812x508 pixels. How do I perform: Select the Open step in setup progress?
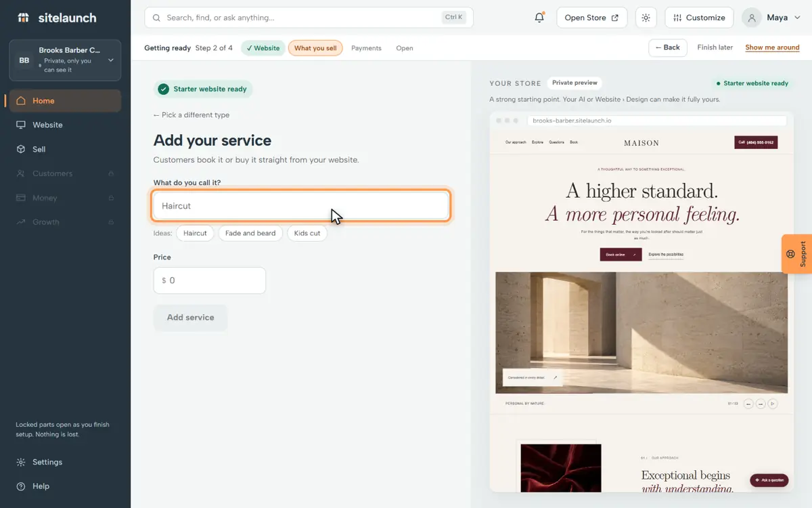click(x=405, y=48)
